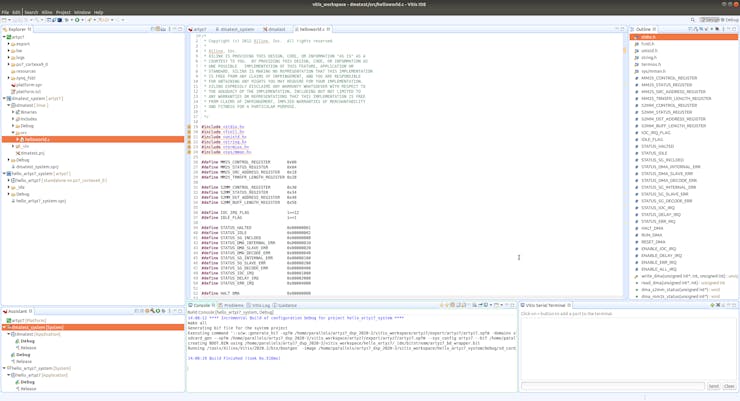Viewport: 740px width, 401px height.
Task: Maximize the Outline panel view
Action: (735, 29)
